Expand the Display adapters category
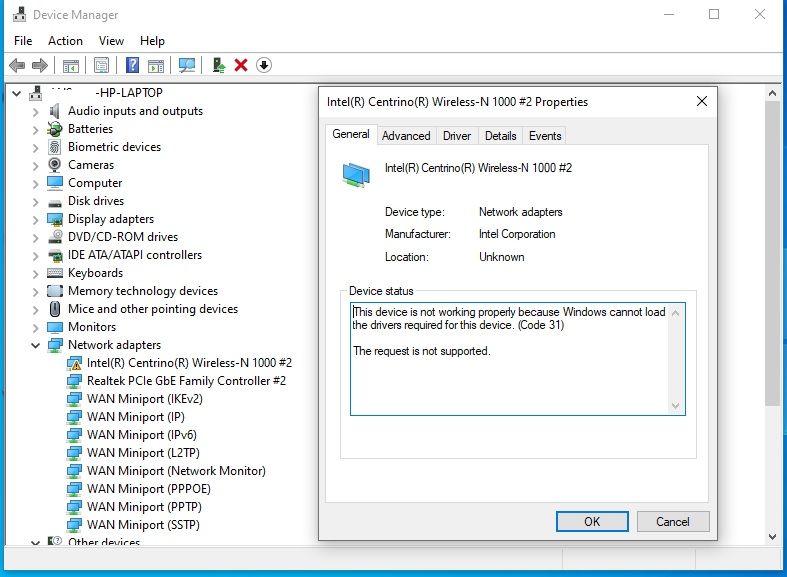Screen dimensions: 787x577 pyautogui.click(x=35, y=219)
